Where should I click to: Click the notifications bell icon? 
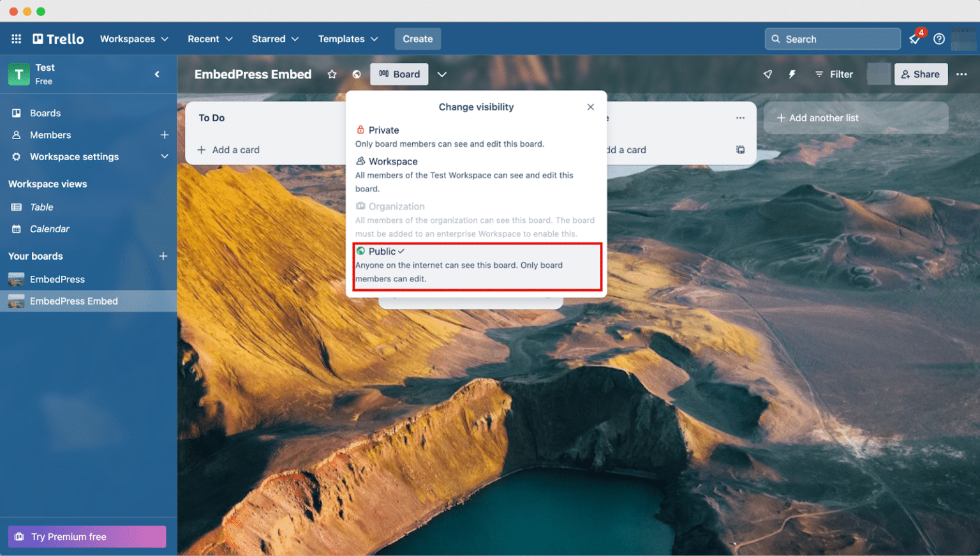pyautogui.click(x=915, y=38)
